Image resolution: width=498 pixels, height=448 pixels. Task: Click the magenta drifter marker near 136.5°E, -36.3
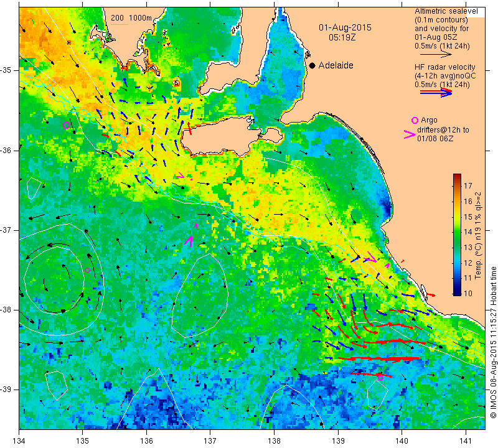click(x=181, y=175)
